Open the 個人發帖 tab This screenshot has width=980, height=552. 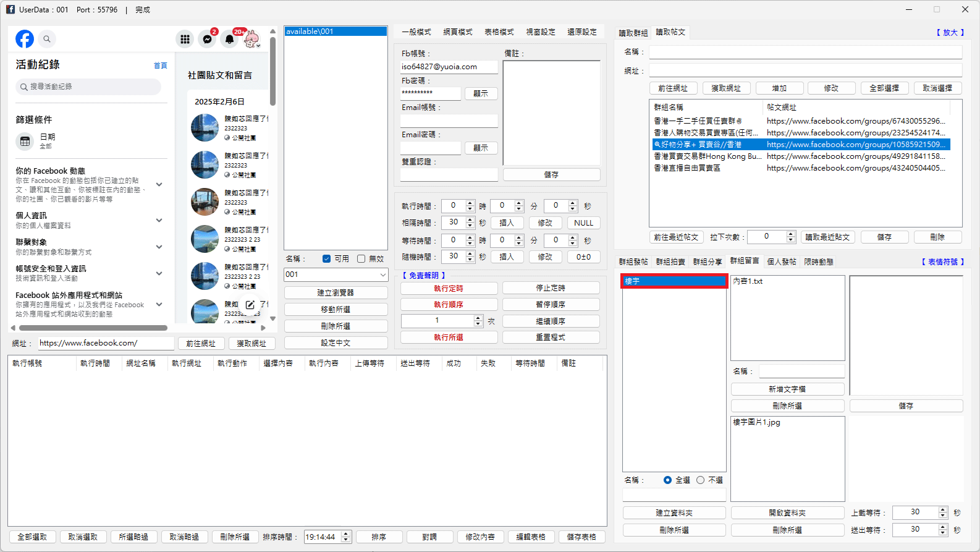pos(782,262)
